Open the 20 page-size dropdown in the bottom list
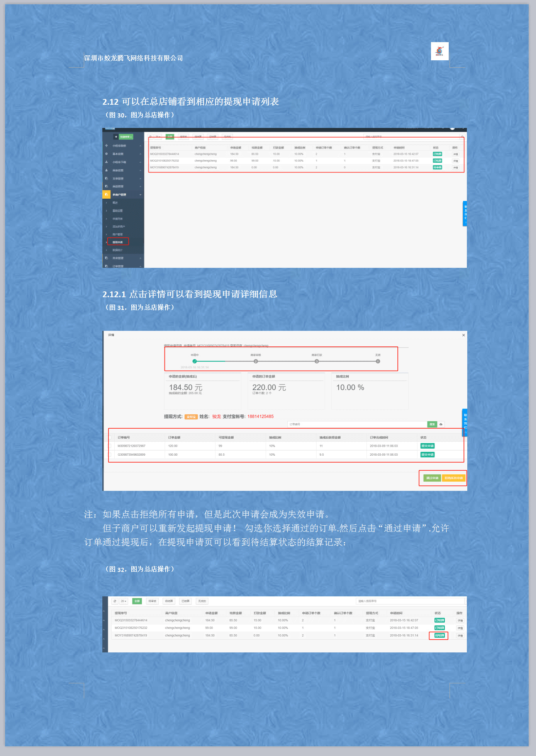This screenshot has width=536, height=756. pyautogui.click(x=124, y=601)
